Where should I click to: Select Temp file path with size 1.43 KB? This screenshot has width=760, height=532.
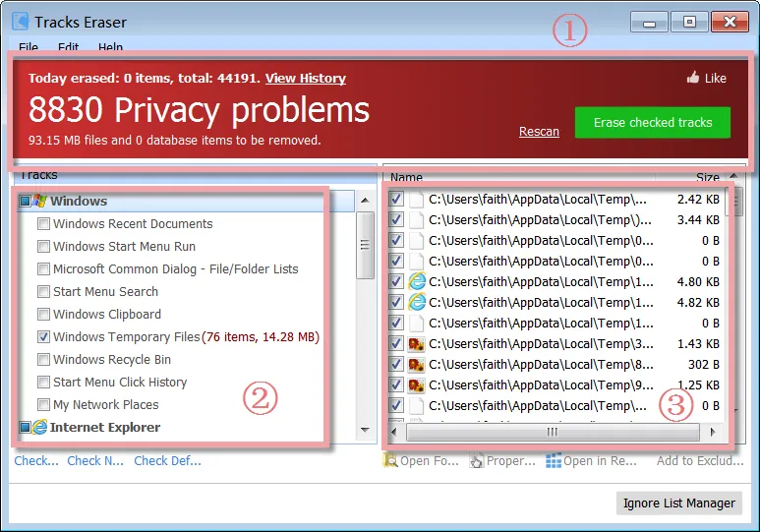[541, 344]
